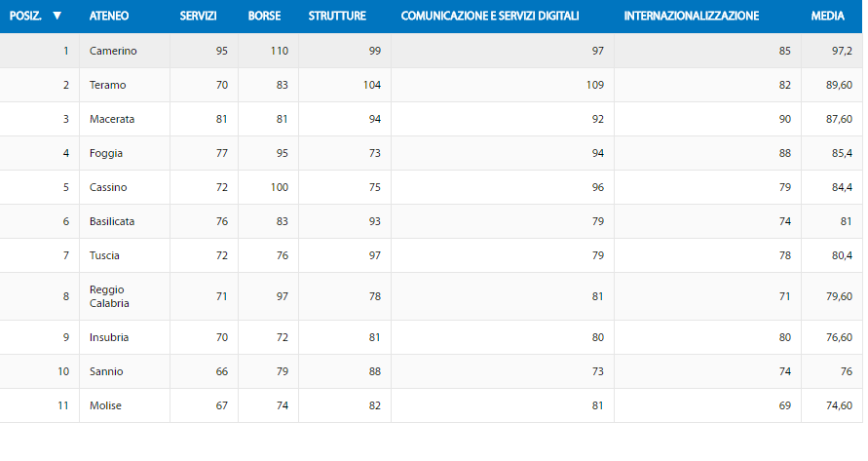This screenshot has width=868, height=461.
Task: Select the Molise row name
Action: coord(105,405)
